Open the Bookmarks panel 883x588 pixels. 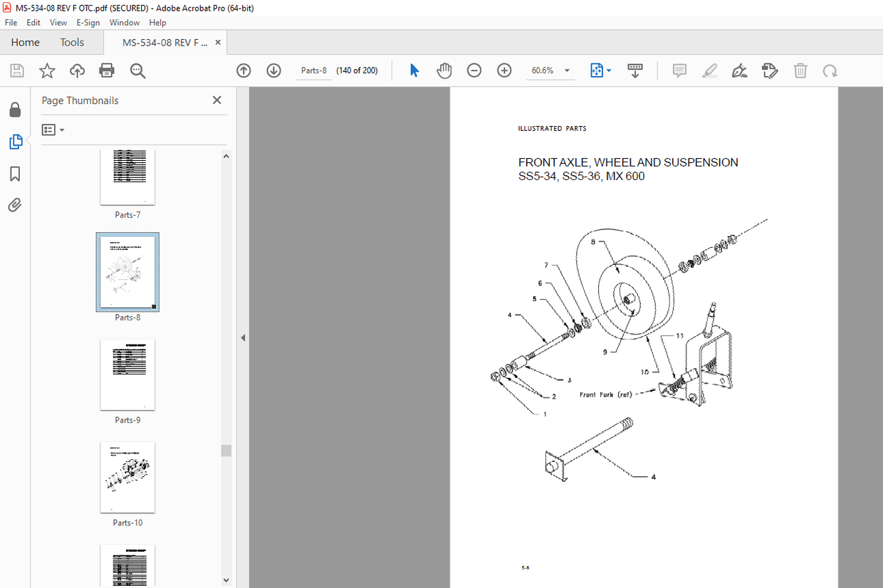(15, 174)
